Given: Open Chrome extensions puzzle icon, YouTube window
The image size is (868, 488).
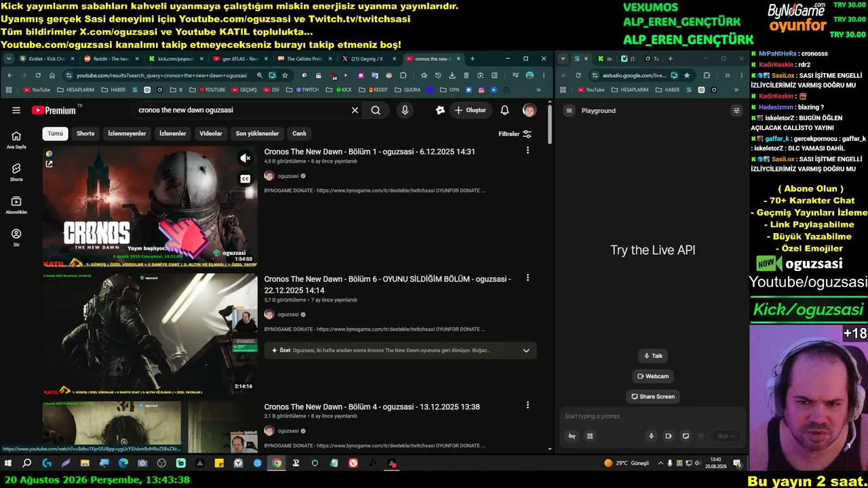Looking at the screenshot, I should pos(403,75).
